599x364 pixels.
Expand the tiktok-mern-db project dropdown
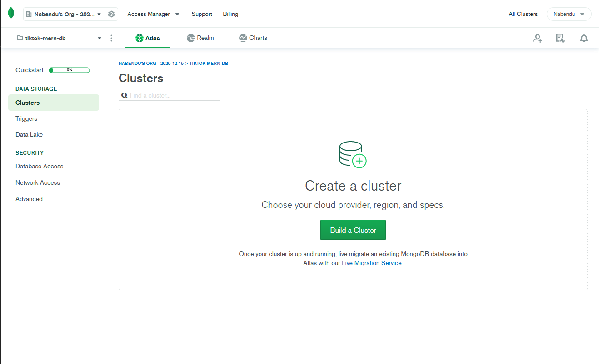(x=59, y=38)
